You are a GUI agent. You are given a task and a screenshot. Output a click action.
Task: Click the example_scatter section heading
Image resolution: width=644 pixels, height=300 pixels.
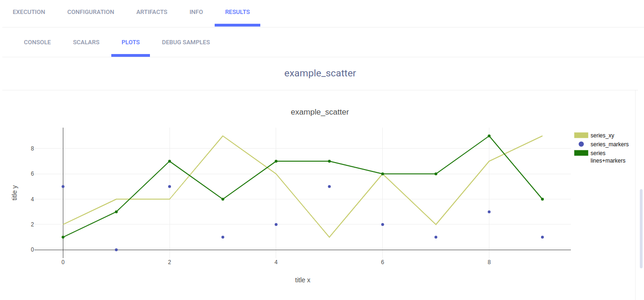320,73
